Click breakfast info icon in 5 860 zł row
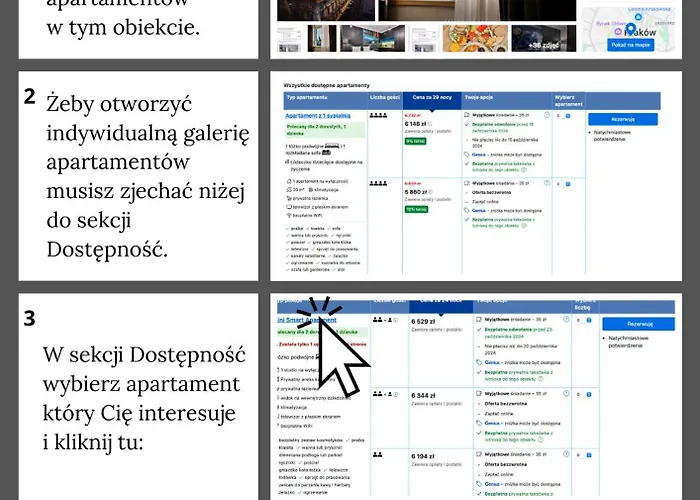This screenshot has height=500, width=700. [x=546, y=184]
